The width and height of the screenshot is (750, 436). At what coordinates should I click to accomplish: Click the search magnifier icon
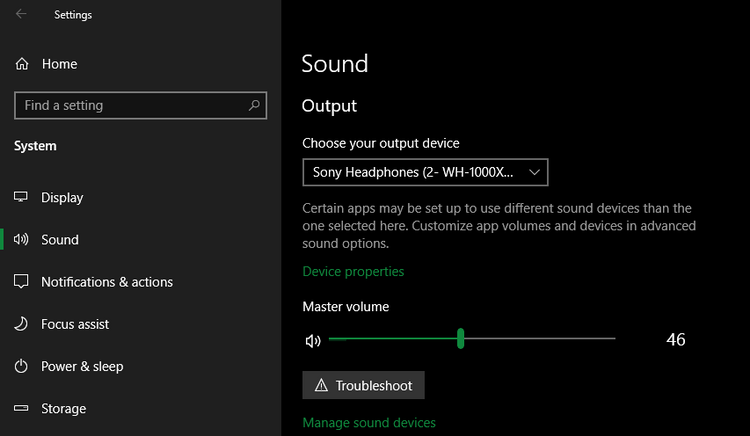254,105
